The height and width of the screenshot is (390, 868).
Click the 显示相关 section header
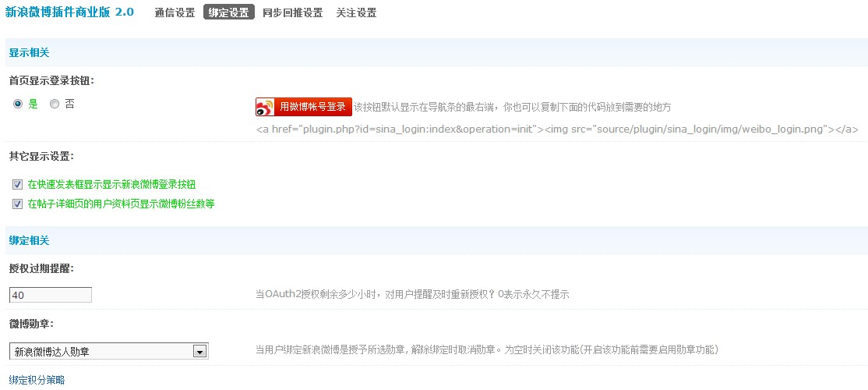click(x=30, y=52)
